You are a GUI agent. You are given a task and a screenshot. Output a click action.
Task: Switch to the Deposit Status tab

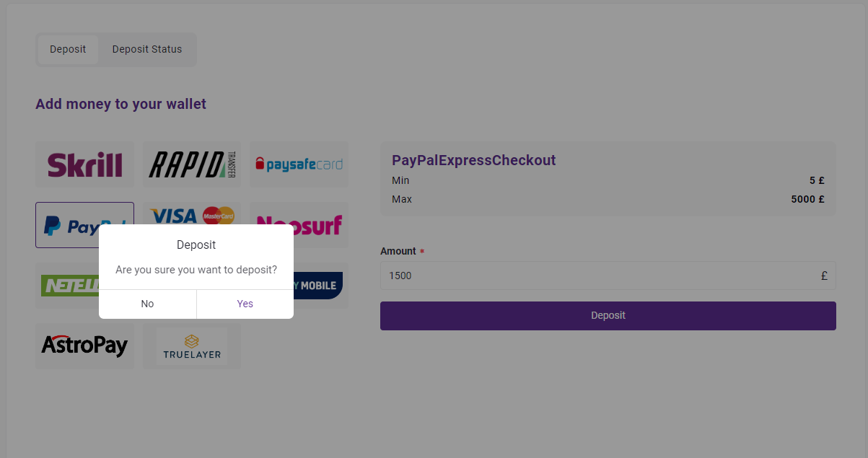point(147,50)
